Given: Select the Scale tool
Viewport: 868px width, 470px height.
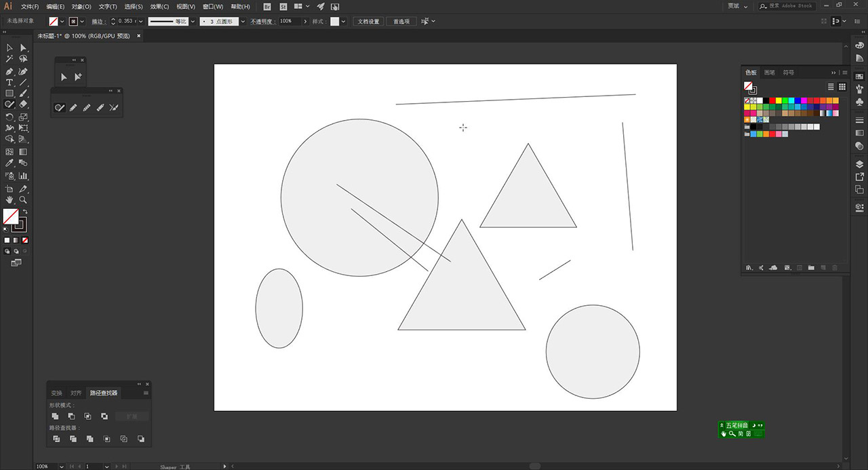Looking at the screenshot, I should [23, 117].
